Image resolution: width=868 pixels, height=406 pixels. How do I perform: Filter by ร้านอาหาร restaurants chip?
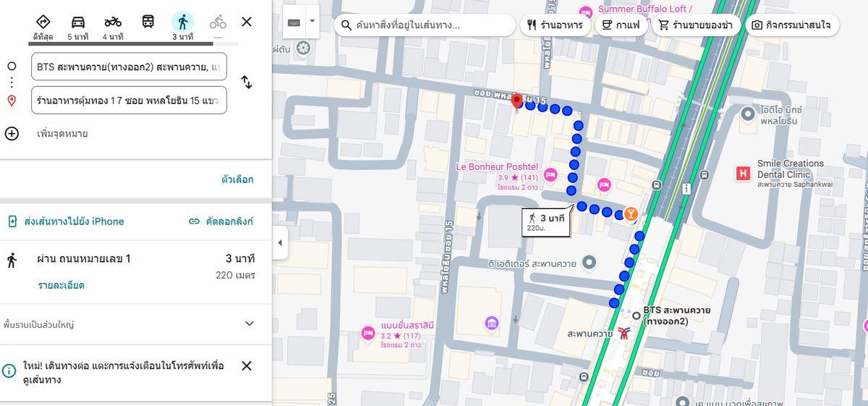553,25
